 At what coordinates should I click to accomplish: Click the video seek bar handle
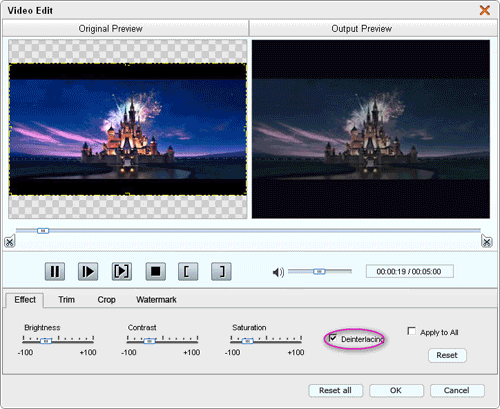(x=43, y=231)
